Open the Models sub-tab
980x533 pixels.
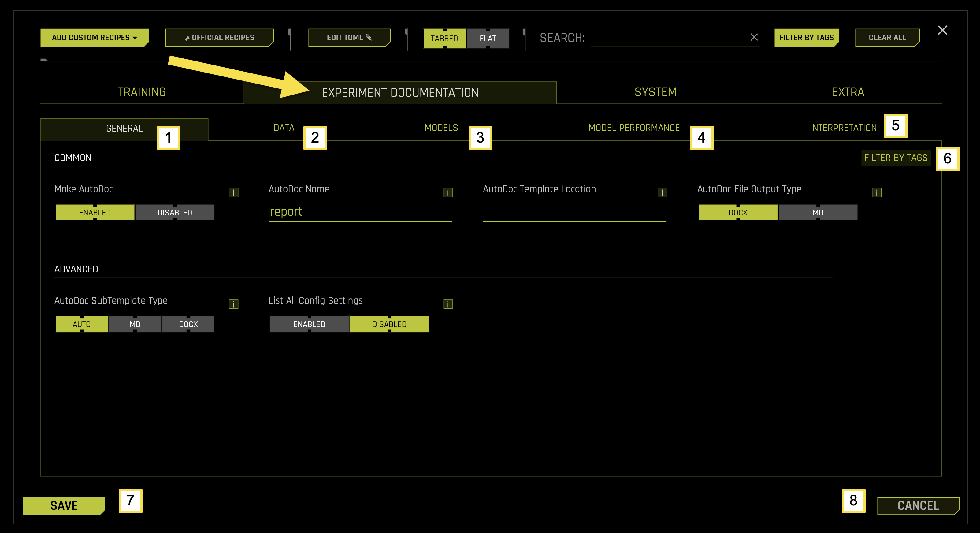point(440,128)
